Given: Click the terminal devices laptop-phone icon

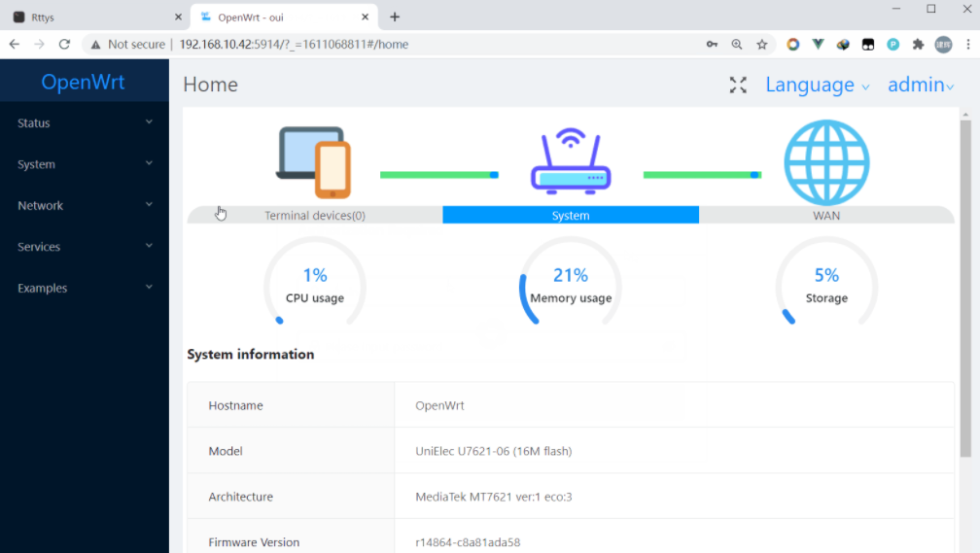Looking at the screenshot, I should pyautogui.click(x=314, y=162).
